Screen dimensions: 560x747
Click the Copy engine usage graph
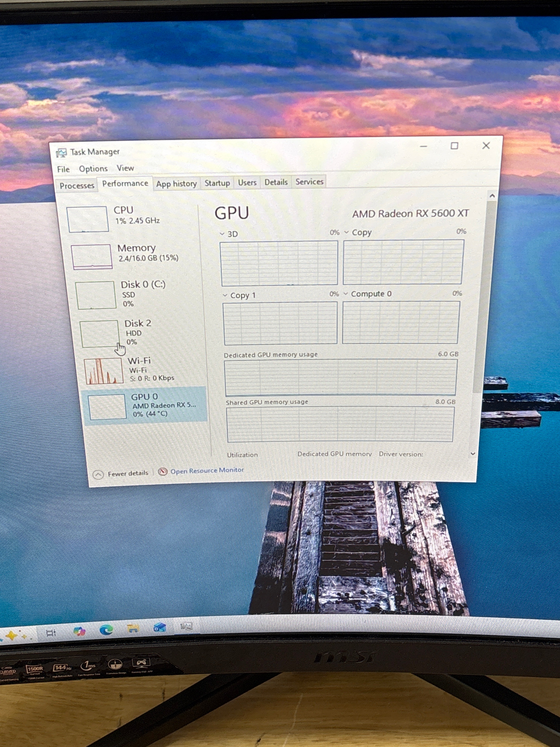(403, 262)
